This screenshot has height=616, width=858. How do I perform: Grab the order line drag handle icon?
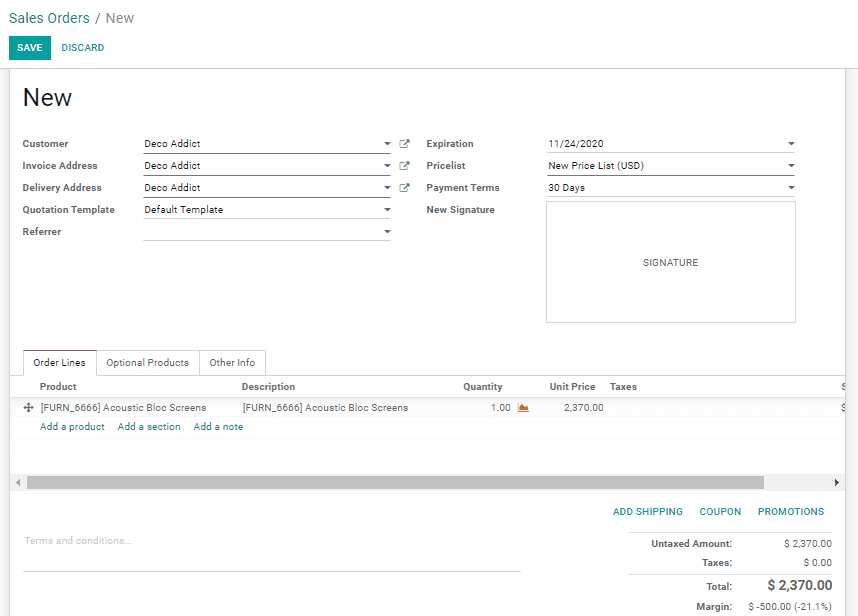pyautogui.click(x=28, y=408)
